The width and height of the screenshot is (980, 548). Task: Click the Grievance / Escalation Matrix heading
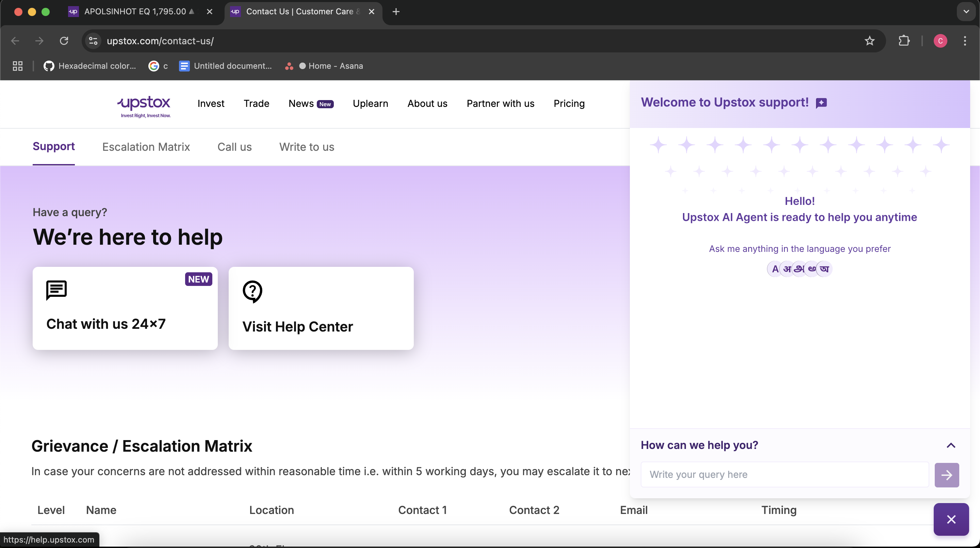click(x=142, y=446)
